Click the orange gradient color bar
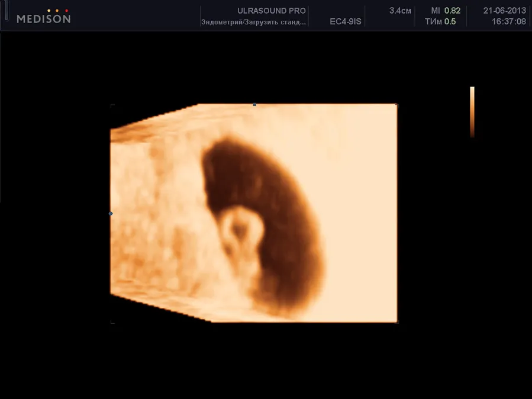The width and height of the screenshot is (532, 399). coord(472,112)
